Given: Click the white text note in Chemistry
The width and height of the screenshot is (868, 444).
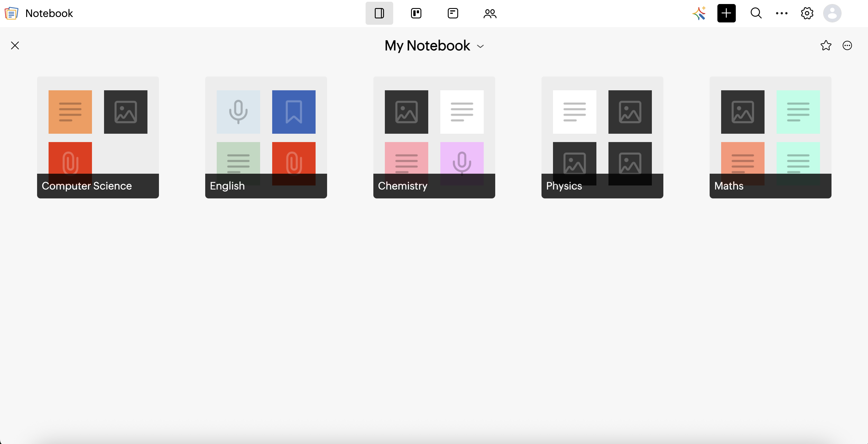Looking at the screenshot, I should [x=462, y=112].
